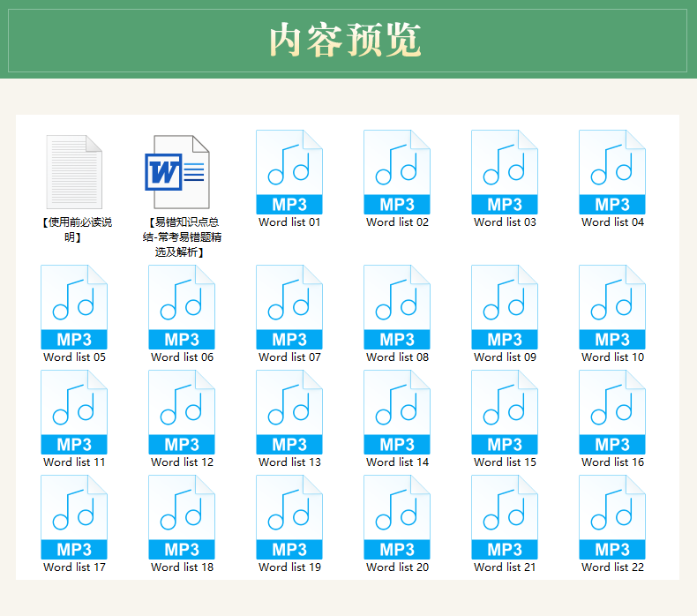The height and width of the screenshot is (616, 697).
Task: Click the label "Word list 16"
Action: (x=612, y=462)
